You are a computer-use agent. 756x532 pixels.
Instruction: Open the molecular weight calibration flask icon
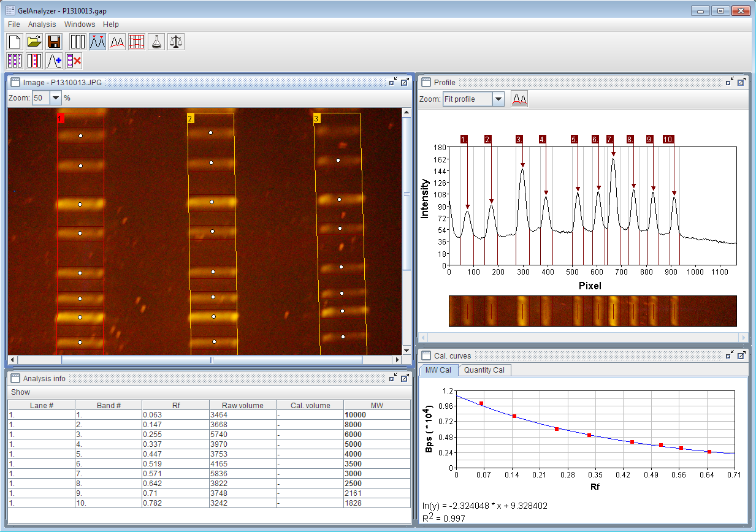156,41
